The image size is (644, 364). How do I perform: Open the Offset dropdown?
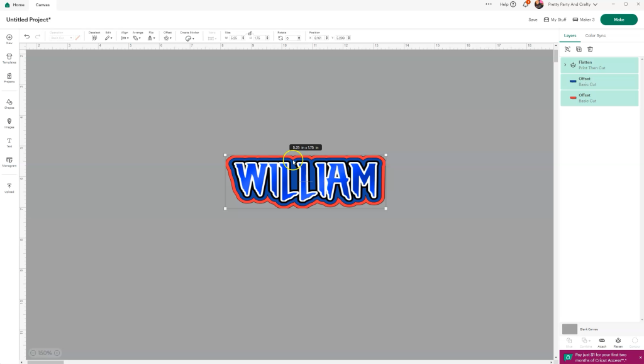coord(167,38)
